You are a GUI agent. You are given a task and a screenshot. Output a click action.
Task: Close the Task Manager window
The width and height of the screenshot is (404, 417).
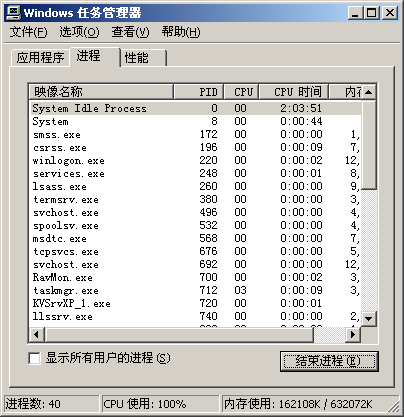point(389,13)
